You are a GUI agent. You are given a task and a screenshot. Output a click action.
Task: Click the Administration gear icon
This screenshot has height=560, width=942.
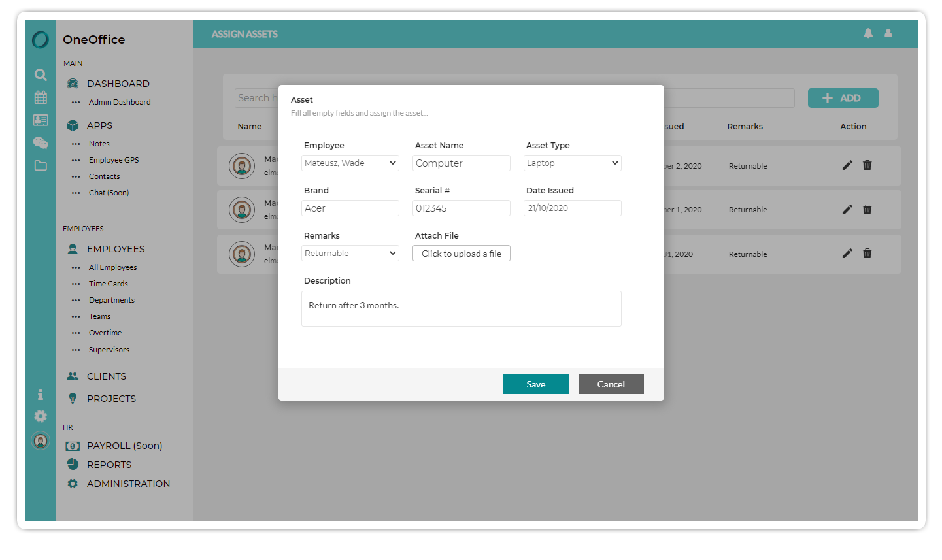pyautogui.click(x=73, y=484)
